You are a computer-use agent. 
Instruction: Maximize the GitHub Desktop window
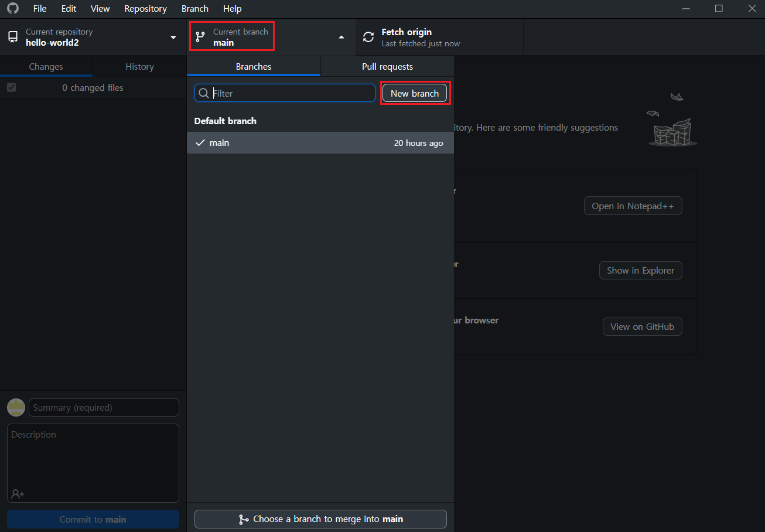click(x=719, y=8)
